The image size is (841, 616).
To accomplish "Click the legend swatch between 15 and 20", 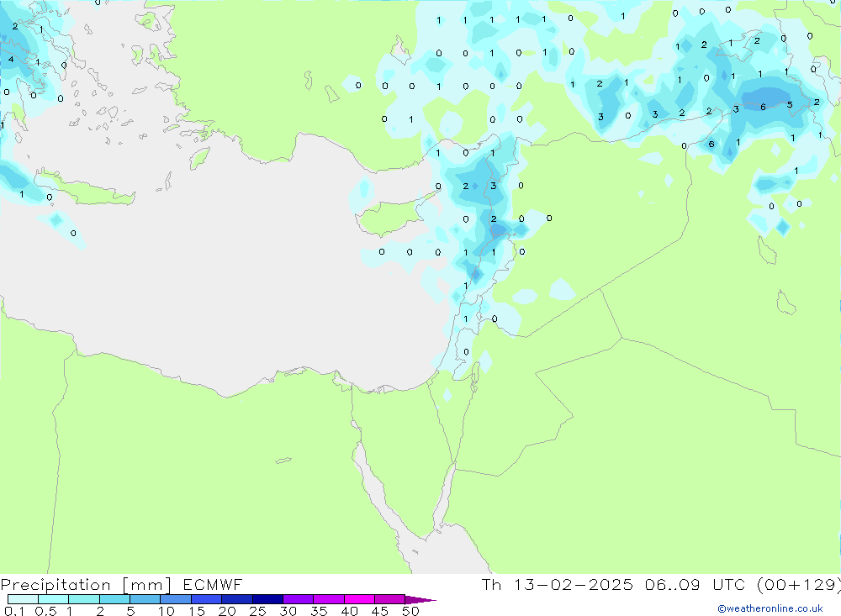I will 207,599.
